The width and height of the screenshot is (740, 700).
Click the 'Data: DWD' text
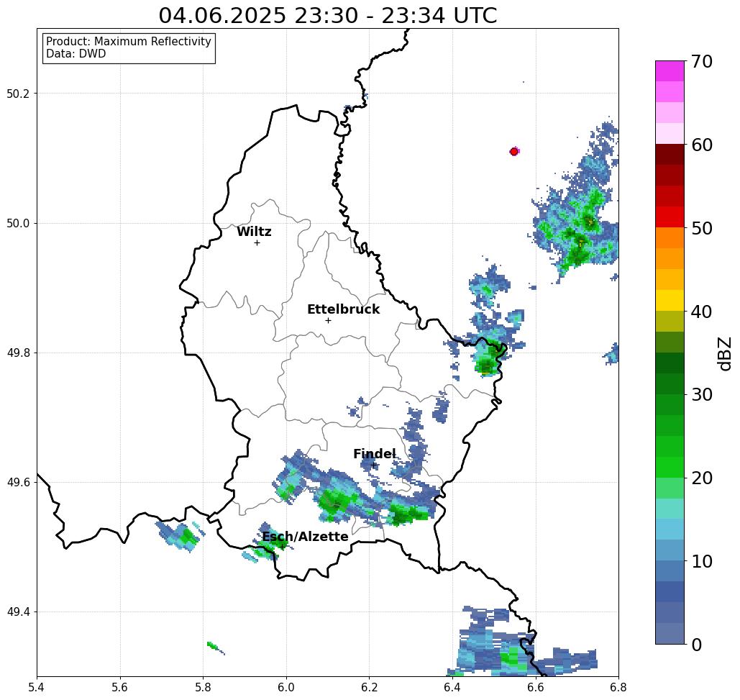click(x=76, y=54)
